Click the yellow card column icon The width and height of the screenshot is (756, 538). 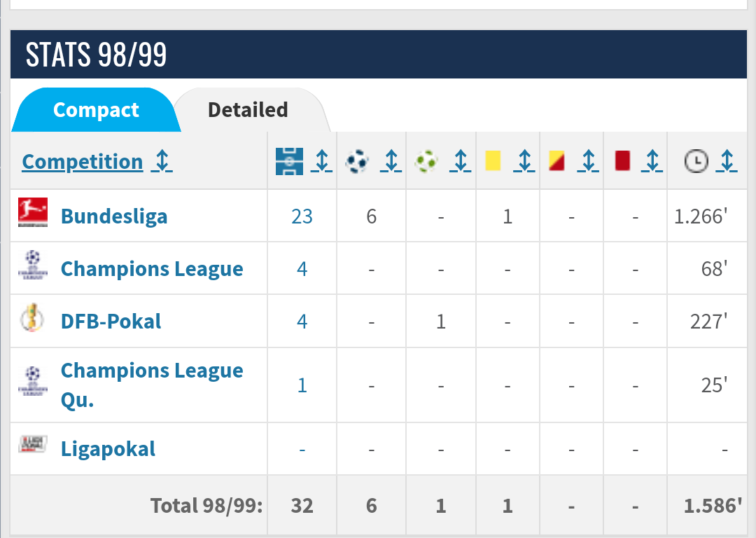493,160
